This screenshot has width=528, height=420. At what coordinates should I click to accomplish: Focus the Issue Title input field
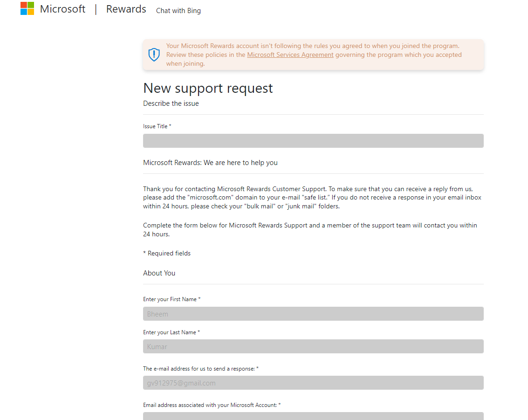point(313,141)
